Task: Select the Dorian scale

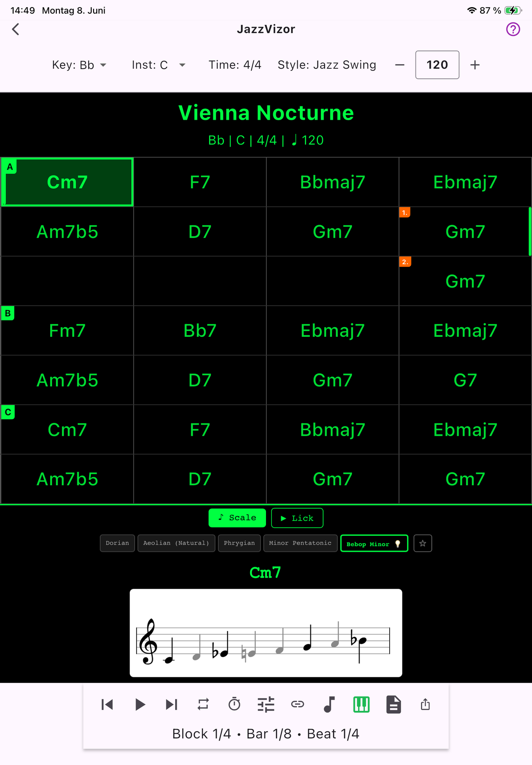Action: 117,543
